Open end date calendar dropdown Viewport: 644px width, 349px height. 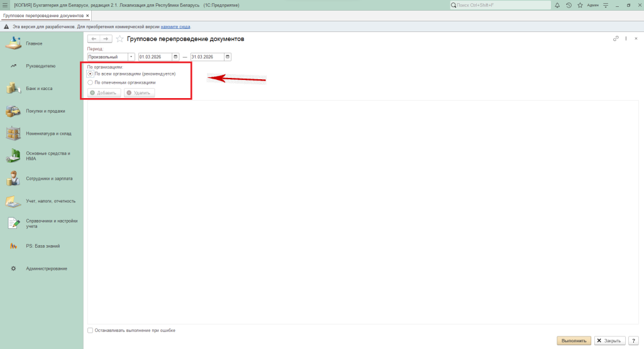pos(228,57)
